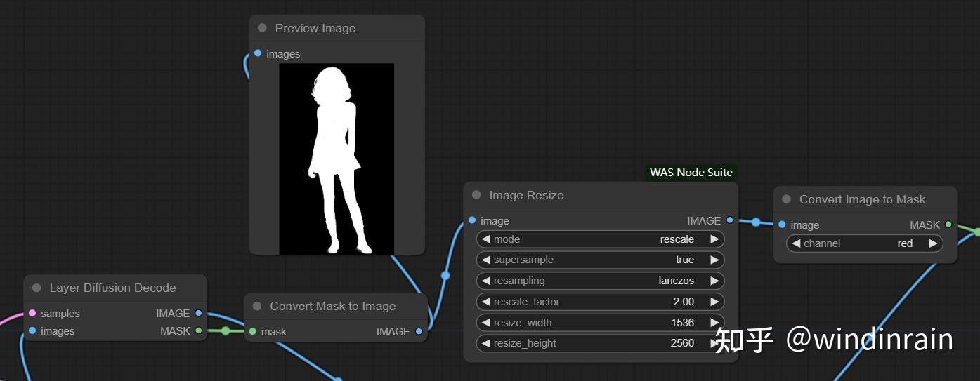980x381 pixels.
Task: Click the pink samples input socket
Action: click(32, 313)
